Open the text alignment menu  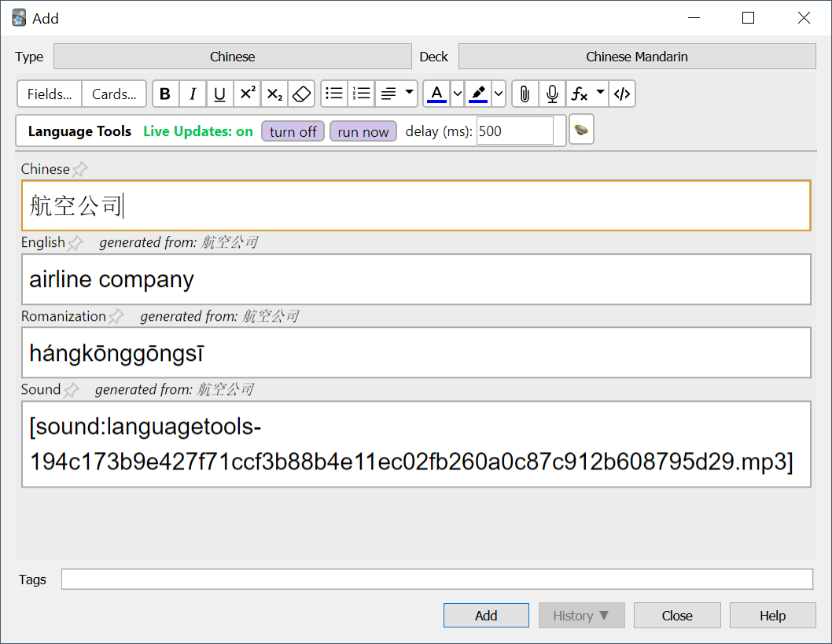(396, 94)
